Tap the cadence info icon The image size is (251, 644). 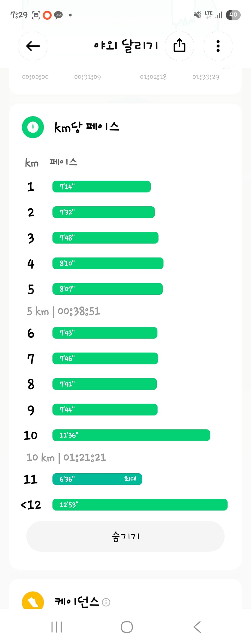[106, 602]
